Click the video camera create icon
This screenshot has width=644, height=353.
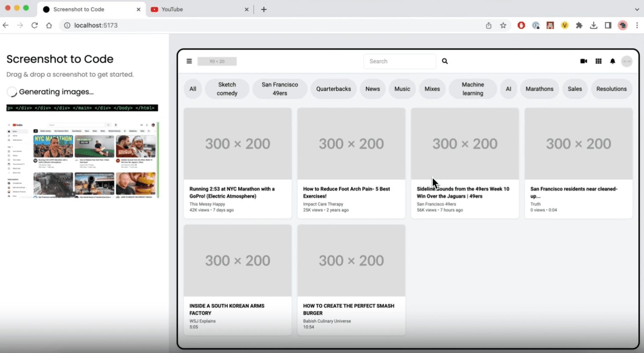coord(584,61)
